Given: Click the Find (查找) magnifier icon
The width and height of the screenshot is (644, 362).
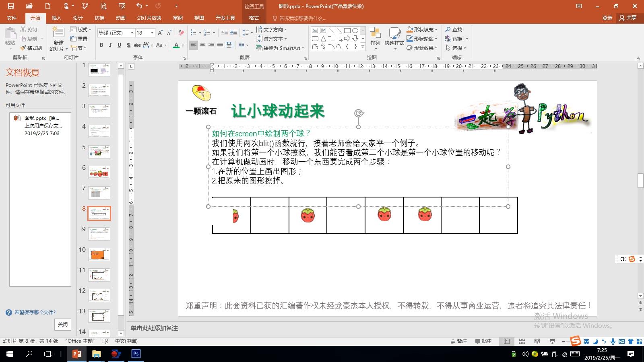Looking at the screenshot, I should [x=448, y=29].
